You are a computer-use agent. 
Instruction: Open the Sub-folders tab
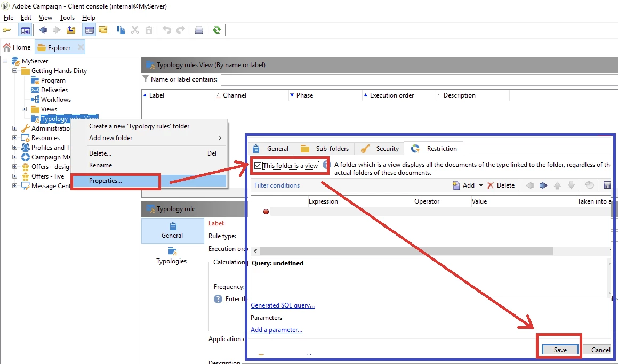coord(325,149)
